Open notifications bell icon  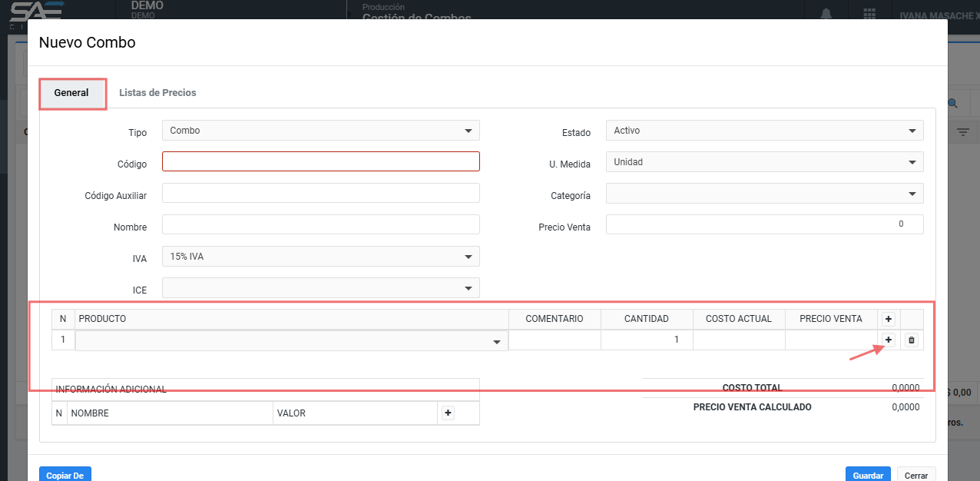point(826,15)
